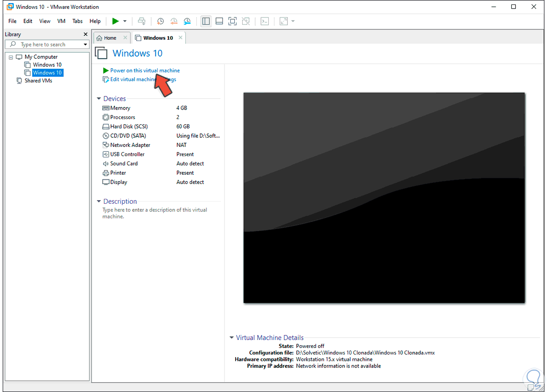Open the Help menu
This screenshot has height=392, width=548.
pos(95,21)
